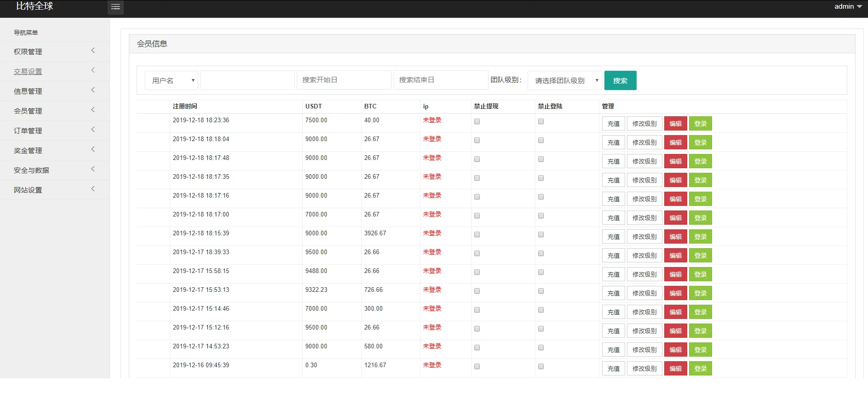Click 登录 for row 2019-12-18 18:17:16
868x398 pixels.
click(x=701, y=199)
